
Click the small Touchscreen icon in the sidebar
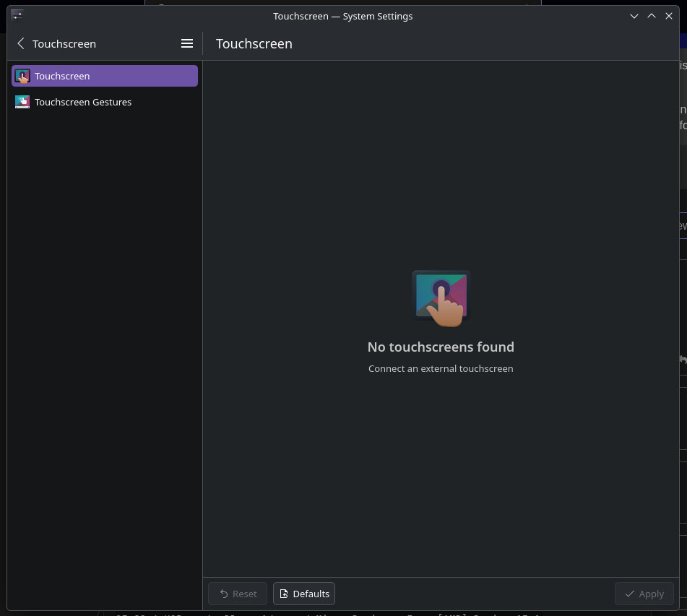point(22,77)
